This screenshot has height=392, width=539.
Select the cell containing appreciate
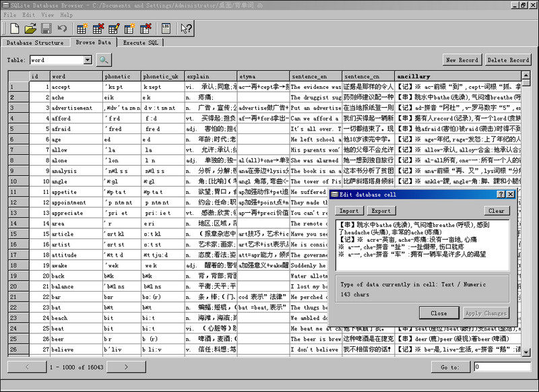pos(76,213)
